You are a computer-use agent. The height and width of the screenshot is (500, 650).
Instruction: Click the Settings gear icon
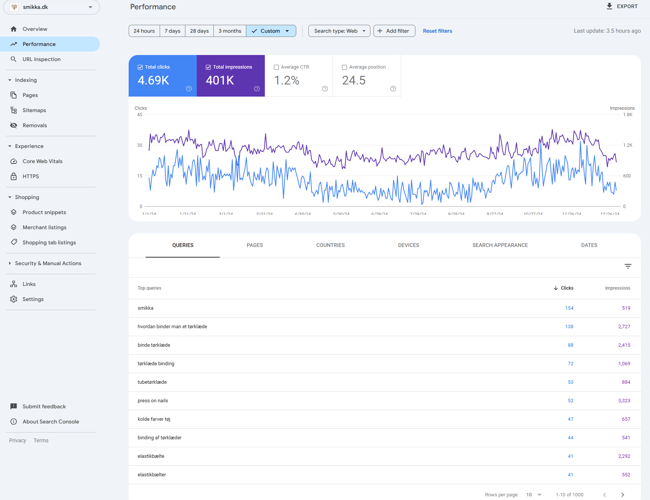(14, 299)
